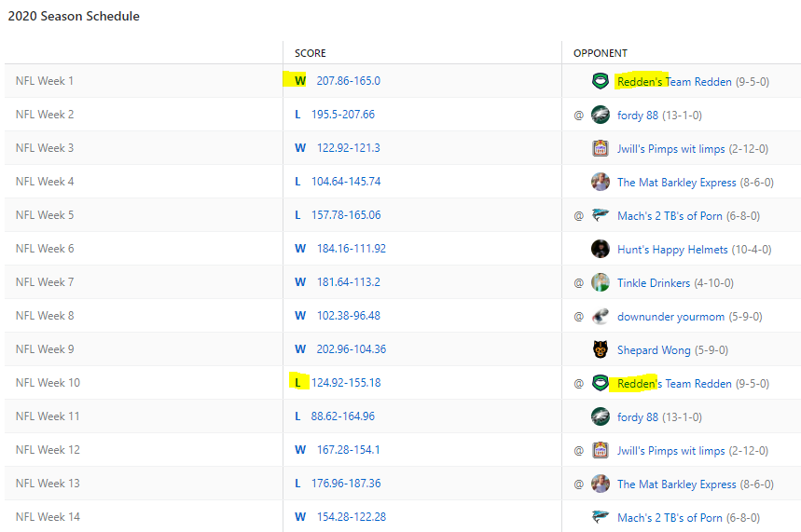
Task: Click Redden's Team Redden link in Week 10
Action: pyautogui.click(x=674, y=383)
